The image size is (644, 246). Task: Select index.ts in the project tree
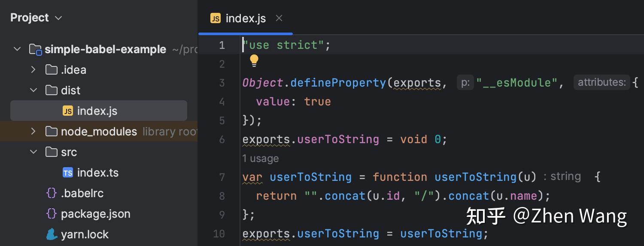click(97, 173)
